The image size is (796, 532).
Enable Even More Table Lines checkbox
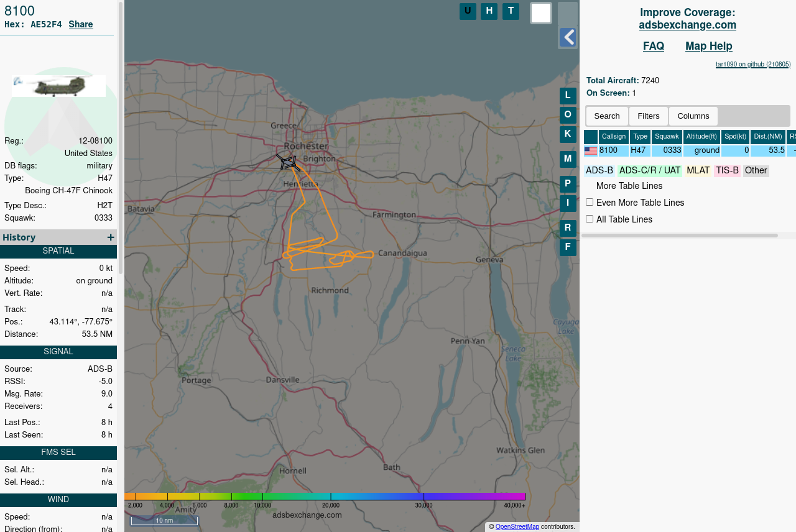pyautogui.click(x=590, y=202)
